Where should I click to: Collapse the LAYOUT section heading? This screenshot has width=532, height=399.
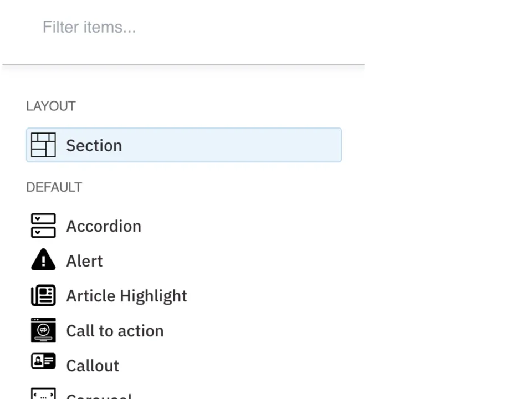point(50,106)
